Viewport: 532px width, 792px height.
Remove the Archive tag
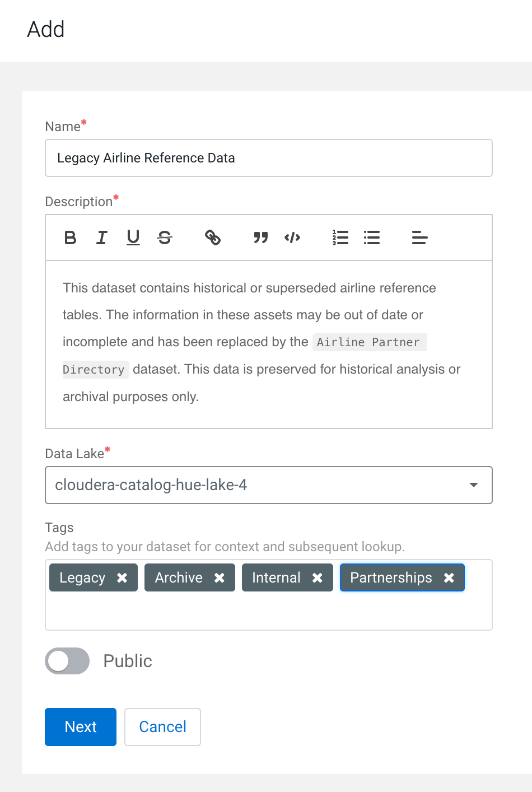(220, 578)
